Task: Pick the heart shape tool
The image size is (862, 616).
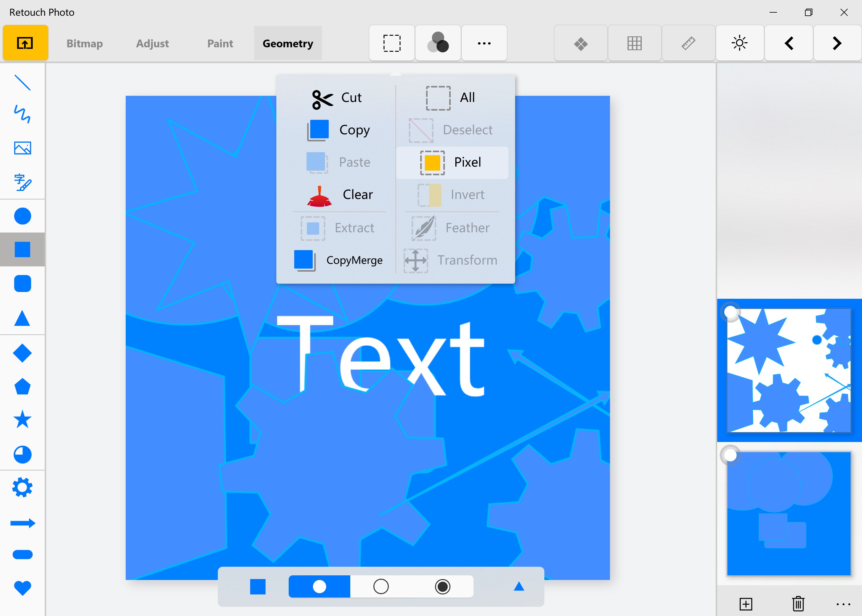Action: (22, 588)
